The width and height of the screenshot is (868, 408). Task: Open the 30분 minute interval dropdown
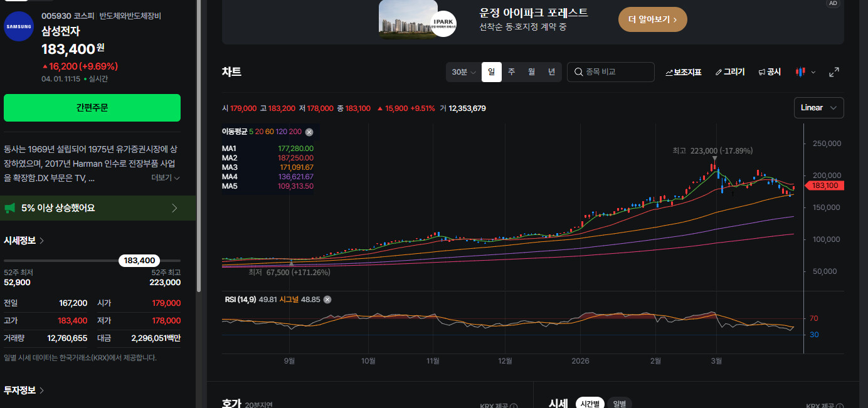(463, 72)
